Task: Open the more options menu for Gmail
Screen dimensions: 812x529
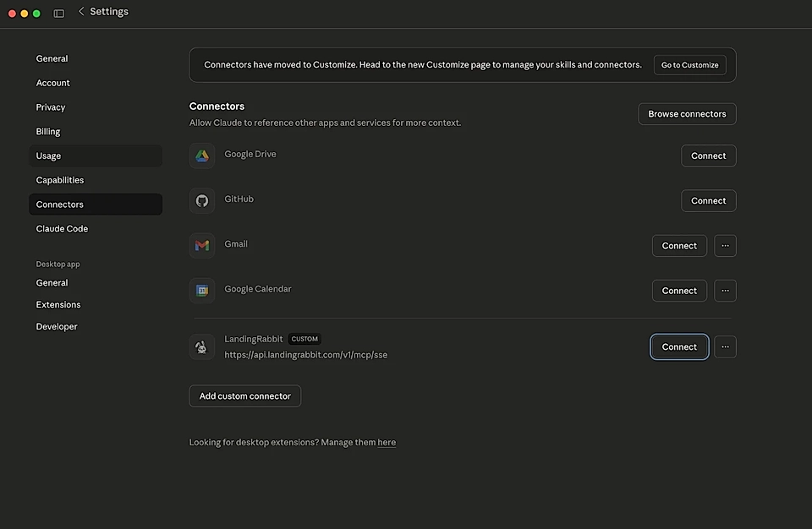Action: tap(725, 245)
